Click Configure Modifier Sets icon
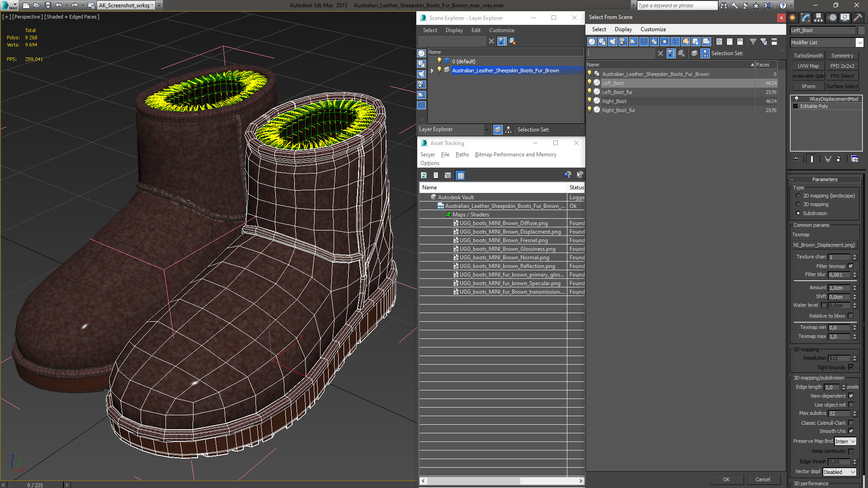The width and height of the screenshot is (868, 488). (x=854, y=159)
